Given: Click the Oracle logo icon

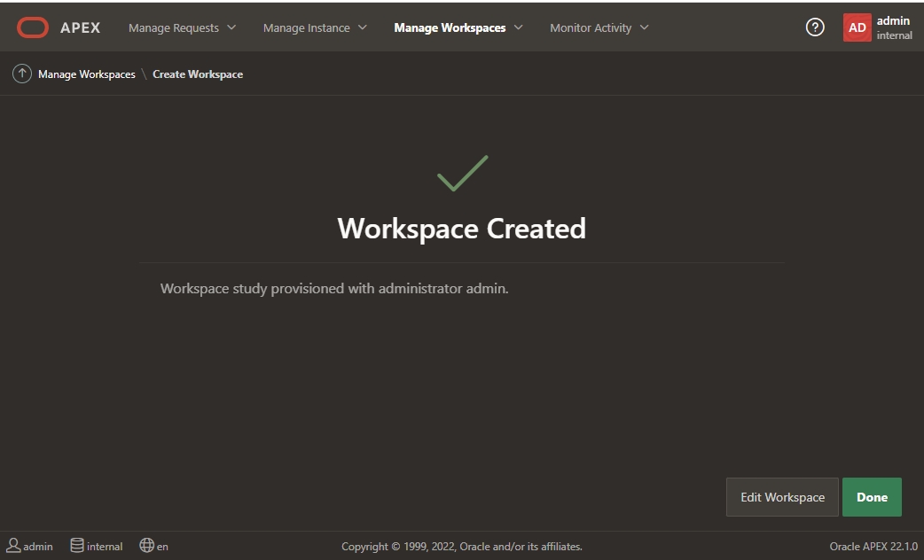Looking at the screenshot, I should coord(33,27).
